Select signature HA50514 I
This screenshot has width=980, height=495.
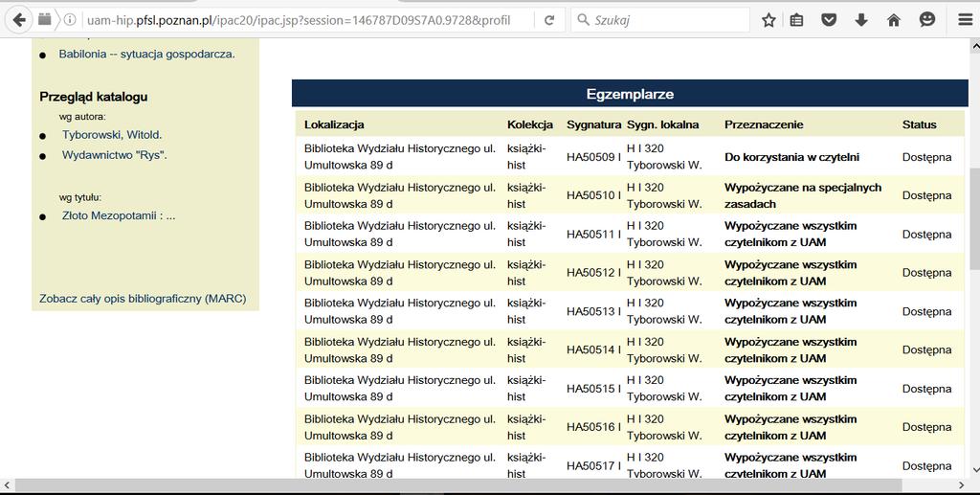[x=593, y=350]
